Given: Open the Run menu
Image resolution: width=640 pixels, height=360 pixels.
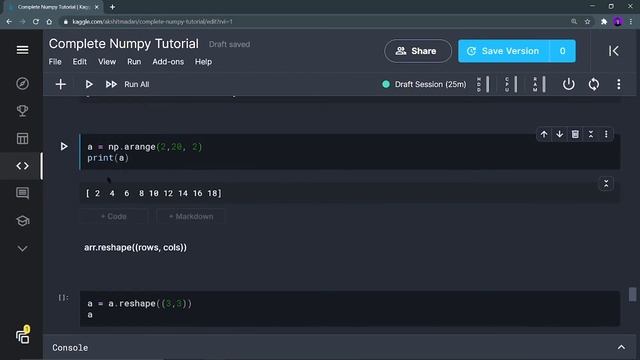Looking at the screenshot, I should tap(134, 62).
